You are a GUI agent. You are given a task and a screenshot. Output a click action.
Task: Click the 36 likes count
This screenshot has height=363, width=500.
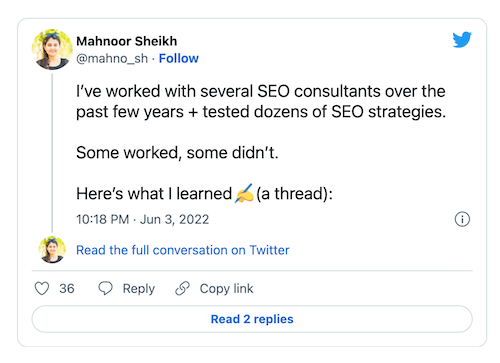(67, 289)
